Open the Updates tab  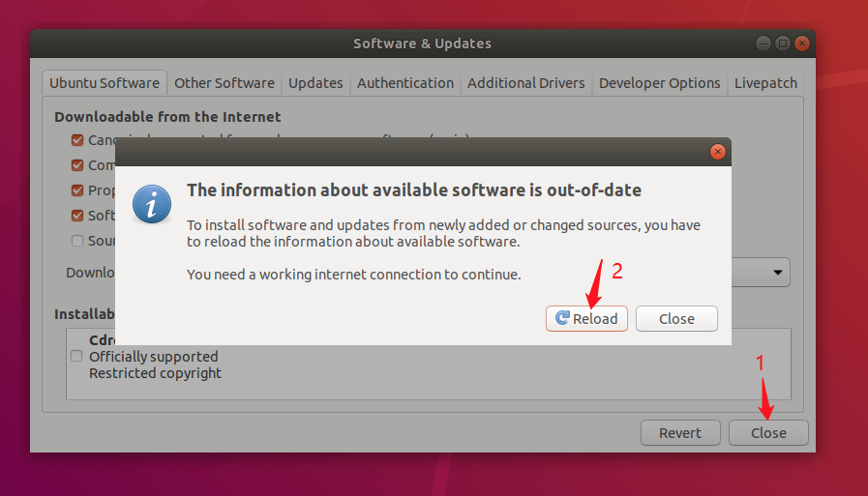(315, 83)
